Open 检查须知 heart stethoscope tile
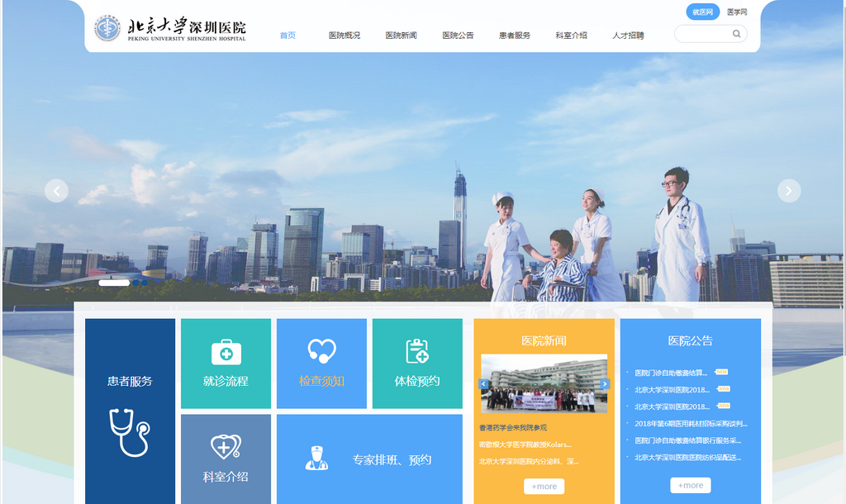Viewport: 846px width, 504px height. [321, 364]
